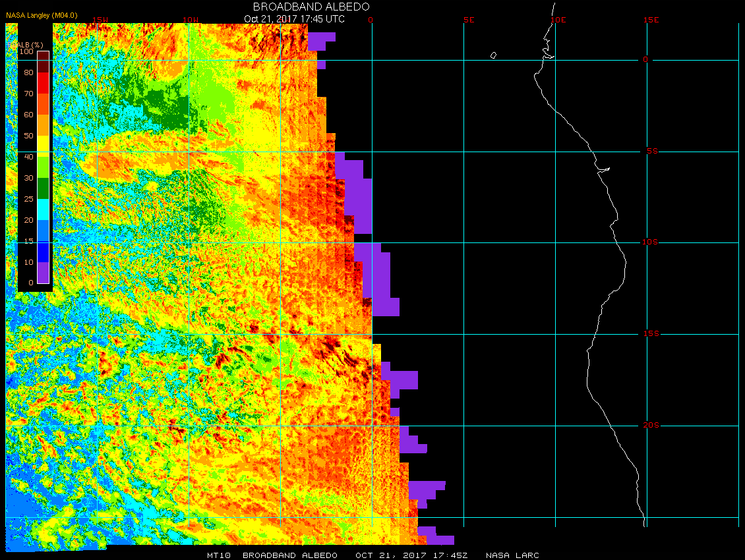
Task: Pick the light green 30-40 legend band
Action: point(44,167)
